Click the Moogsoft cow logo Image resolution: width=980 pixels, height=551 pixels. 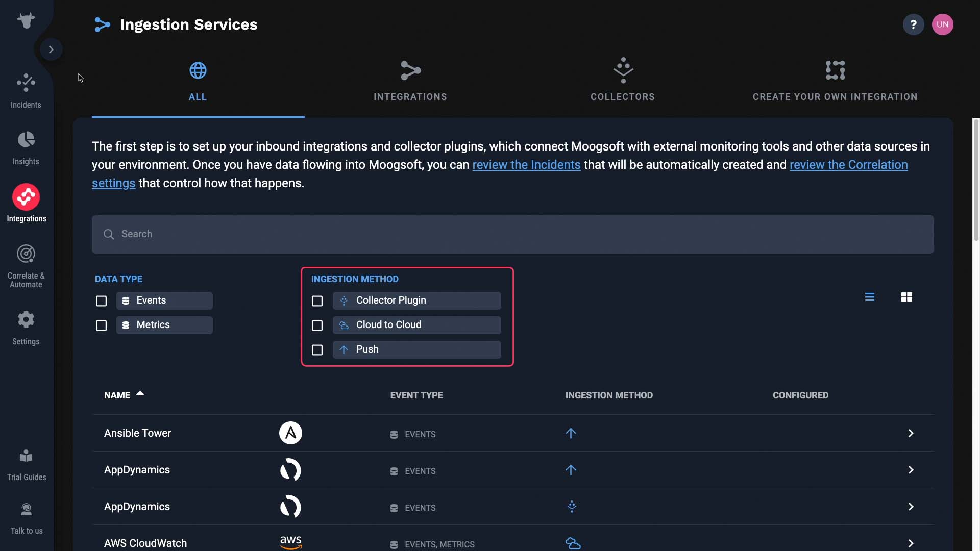pos(26,20)
